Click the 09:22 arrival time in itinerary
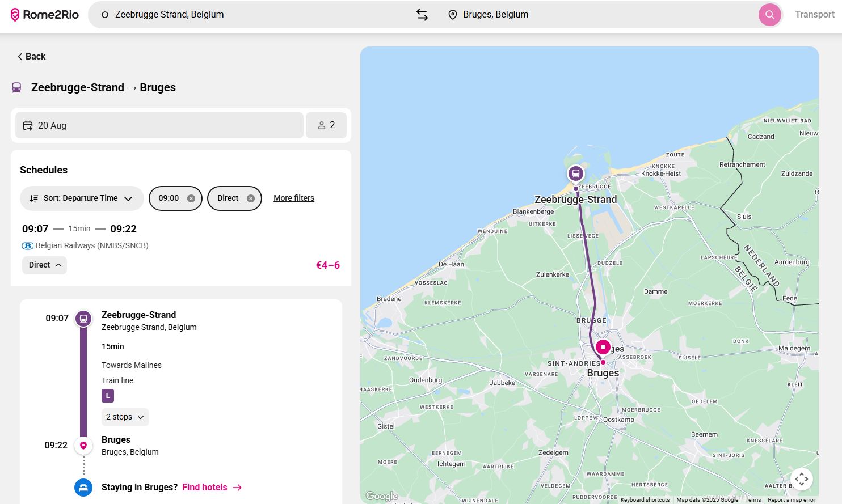The height and width of the screenshot is (504, 842). point(56,445)
